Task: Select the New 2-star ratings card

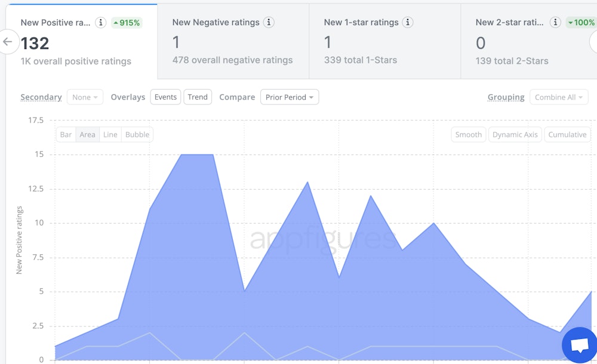Action: [x=529, y=41]
